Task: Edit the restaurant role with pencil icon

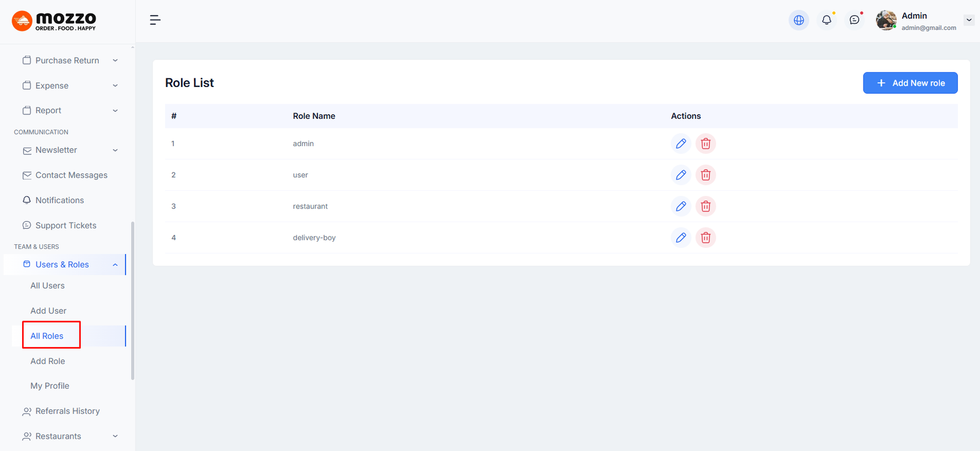Action: pos(680,206)
